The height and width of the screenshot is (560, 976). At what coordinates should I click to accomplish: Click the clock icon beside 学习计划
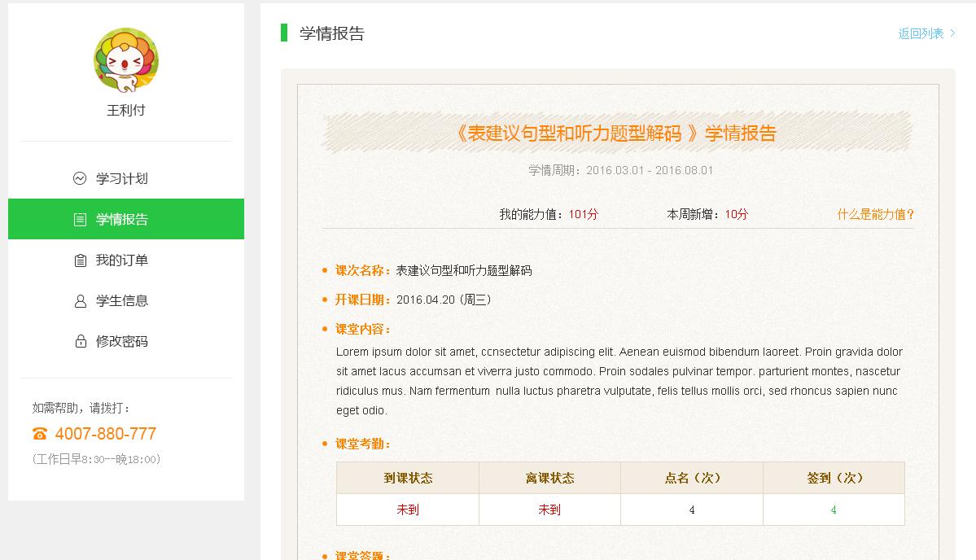point(79,177)
